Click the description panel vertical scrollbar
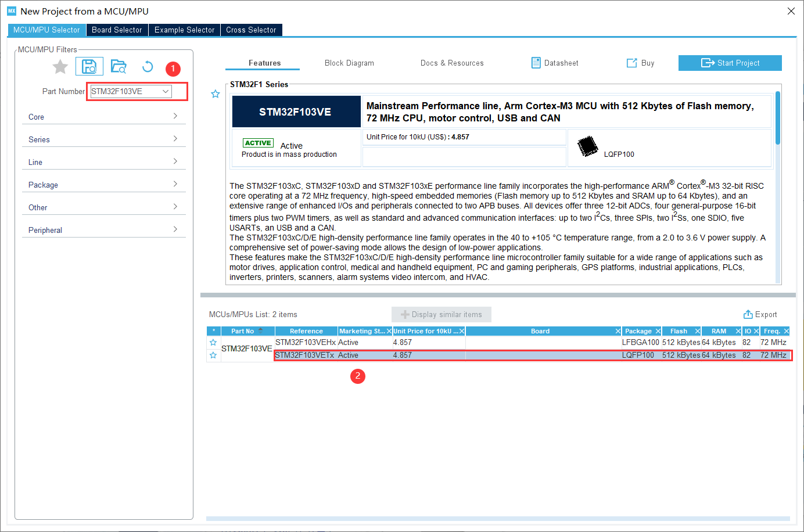 coord(778,118)
